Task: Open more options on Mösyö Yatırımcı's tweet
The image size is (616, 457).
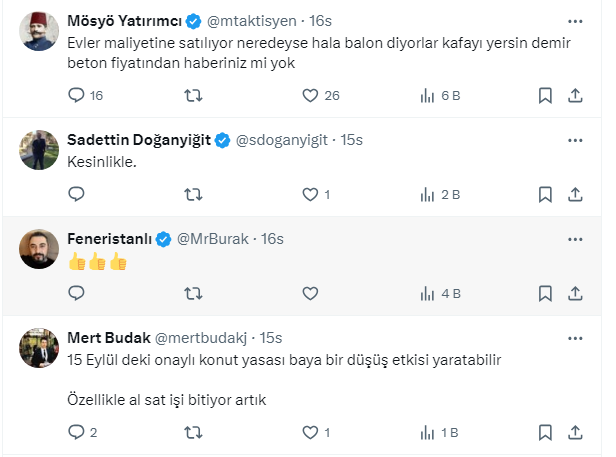Action: click(575, 20)
